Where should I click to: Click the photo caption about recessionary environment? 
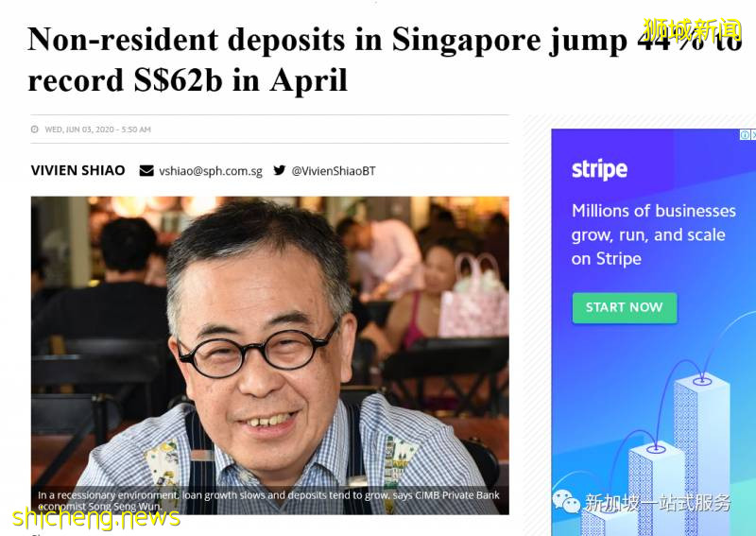point(268,500)
